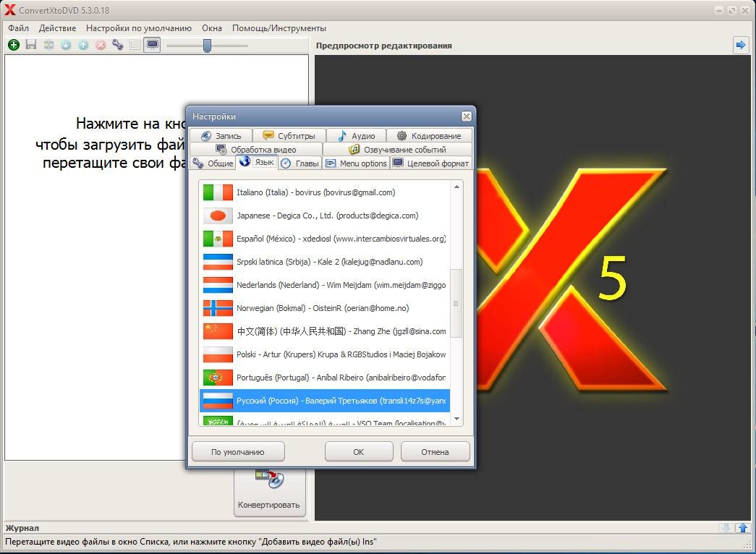The image size is (756, 554).
Task: Click the Portuguese flag icon
Action: 218,378
